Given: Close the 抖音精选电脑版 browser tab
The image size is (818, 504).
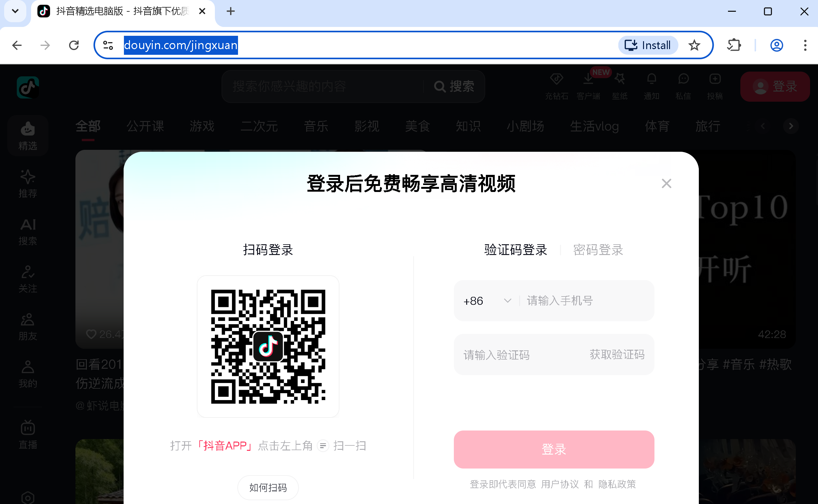Looking at the screenshot, I should click(202, 11).
